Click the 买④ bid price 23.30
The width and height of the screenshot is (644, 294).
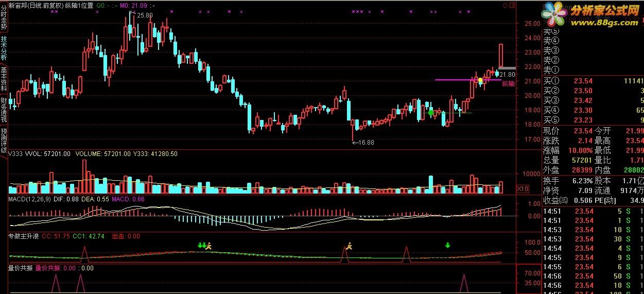pos(583,110)
